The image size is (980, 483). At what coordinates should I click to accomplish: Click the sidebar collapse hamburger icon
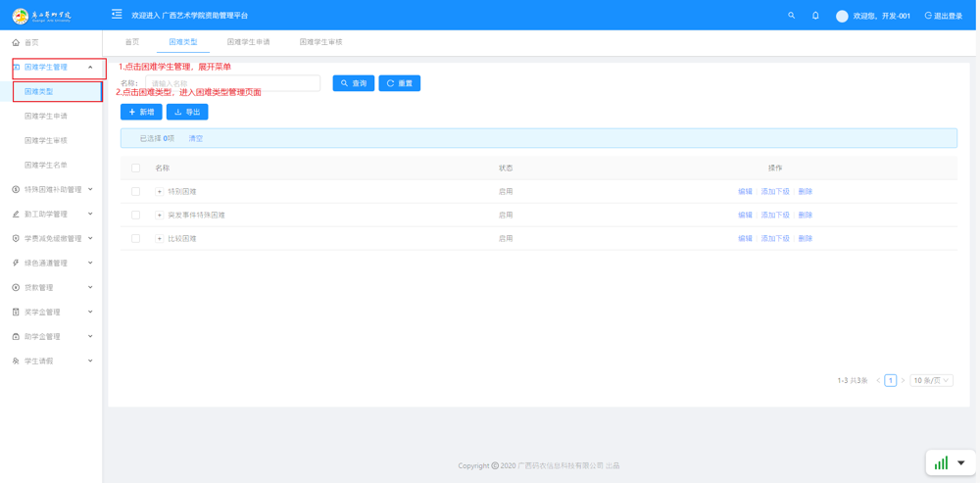tap(117, 15)
